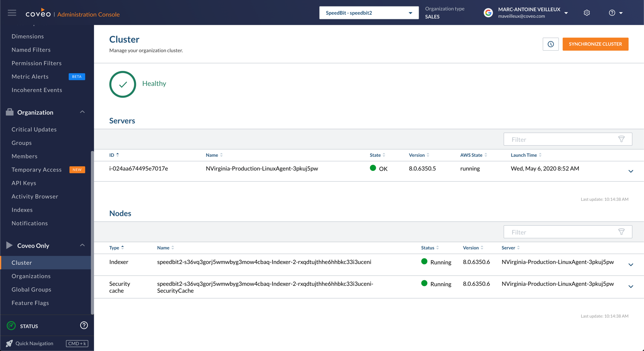
Task: Sort servers by AWS State
Action: [x=473, y=155]
